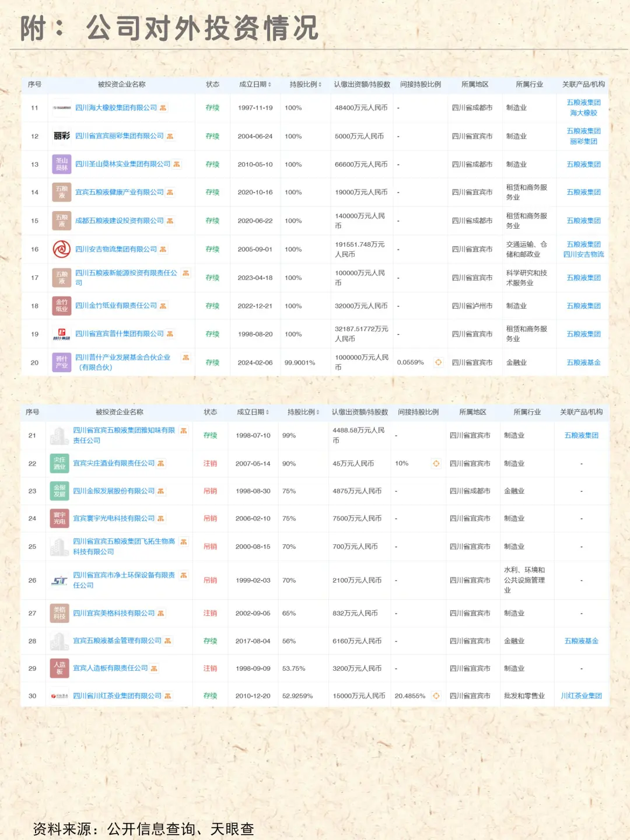Open equity chart icon beside 四川省宜宾丽彩集团有限公司
630x840 pixels.
point(170,136)
